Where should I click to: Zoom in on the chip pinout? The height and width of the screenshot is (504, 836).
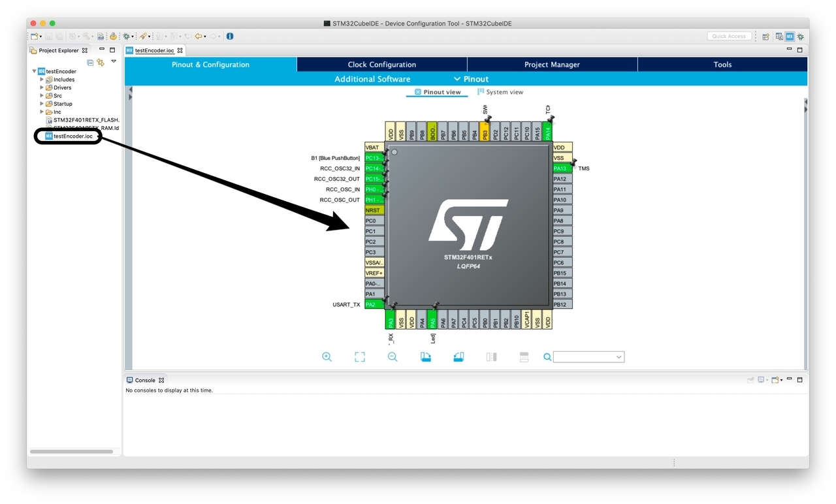[x=327, y=356]
